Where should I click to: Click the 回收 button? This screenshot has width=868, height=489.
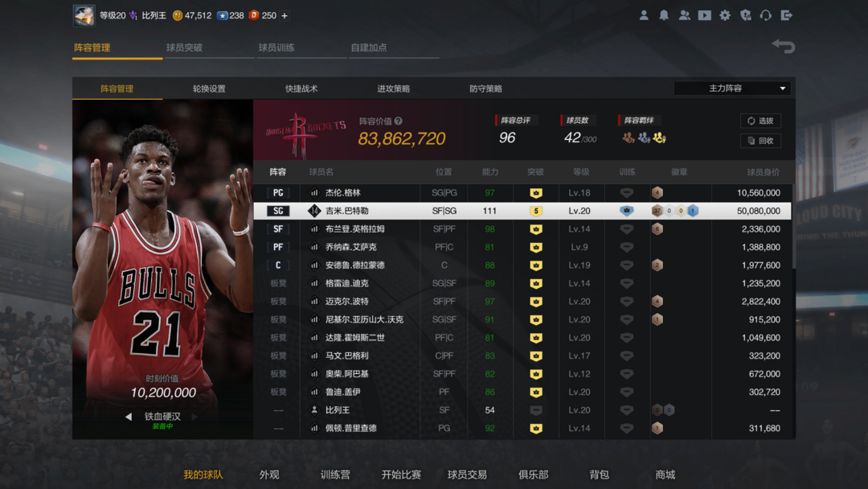(760, 141)
